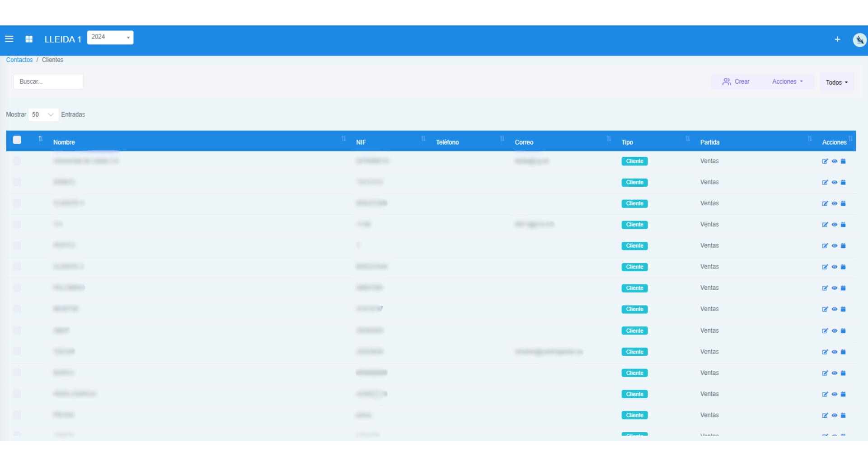The width and height of the screenshot is (868, 467).
Task: Open the hamburger menu icon
Action: (9, 39)
